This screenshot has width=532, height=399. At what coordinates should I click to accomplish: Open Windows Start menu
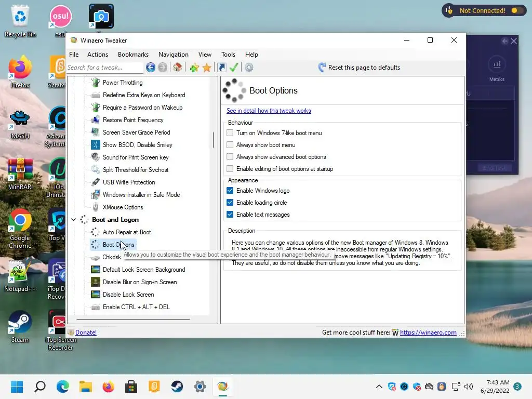tap(17, 387)
